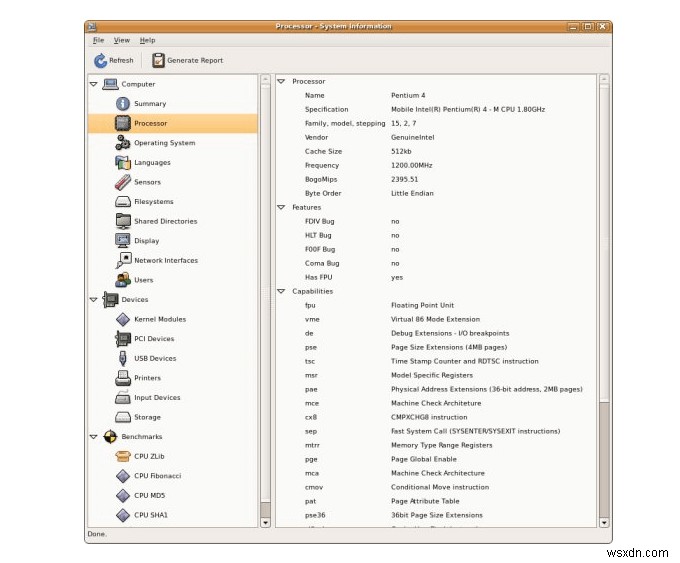
Task: Open the Shared Directories icon
Action: 123,221
